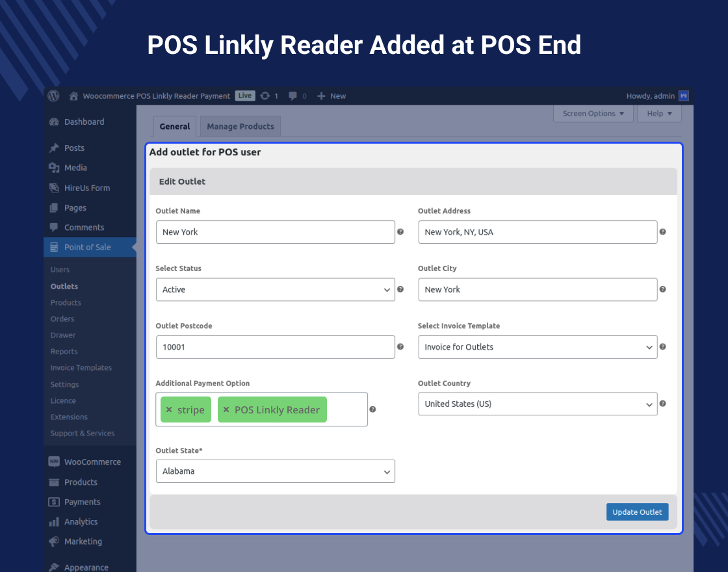Open the Screen Options panel
Image resolution: width=728 pixels, height=572 pixels.
pos(593,113)
